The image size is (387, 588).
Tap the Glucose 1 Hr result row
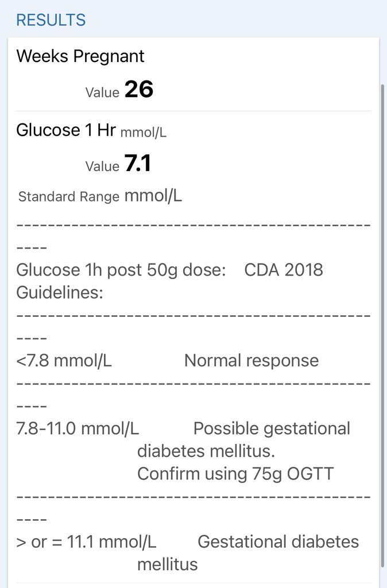[67, 129]
